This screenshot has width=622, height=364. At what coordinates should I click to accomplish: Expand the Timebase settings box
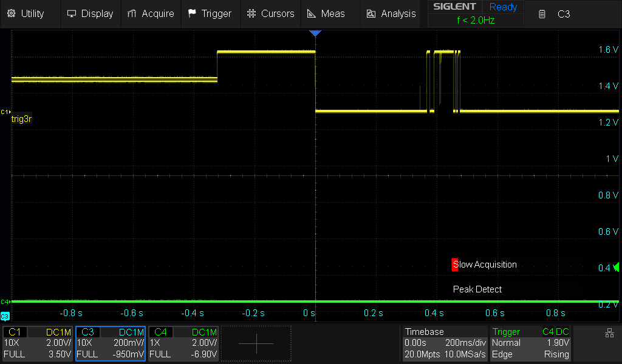pos(445,343)
